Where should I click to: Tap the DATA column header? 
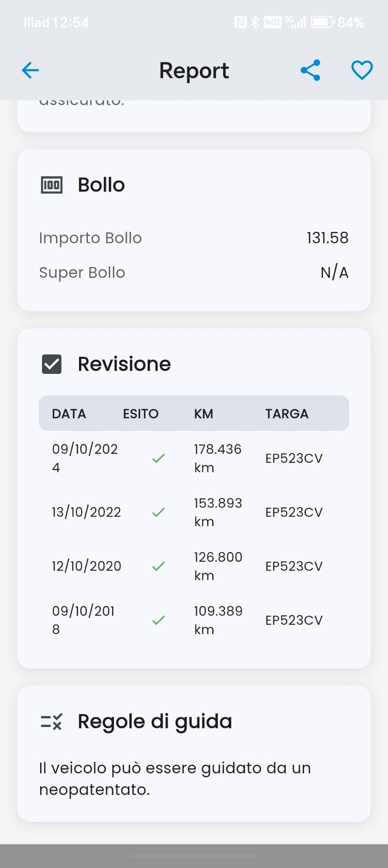tap(69, 414)
